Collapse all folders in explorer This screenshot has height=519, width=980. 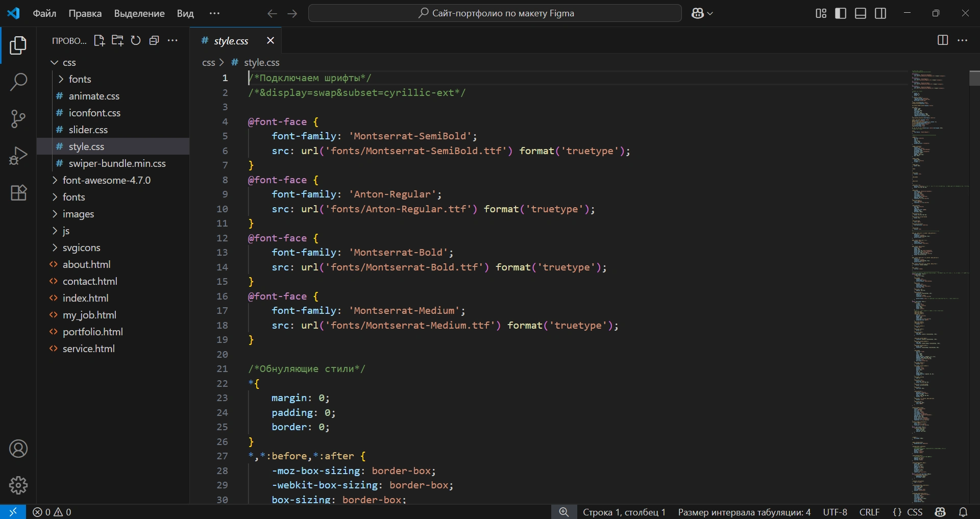click(154, 41)
